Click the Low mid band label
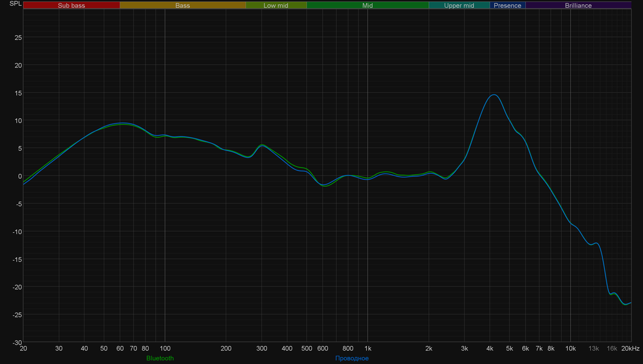The image size is (643, 364). click(276, 5)
